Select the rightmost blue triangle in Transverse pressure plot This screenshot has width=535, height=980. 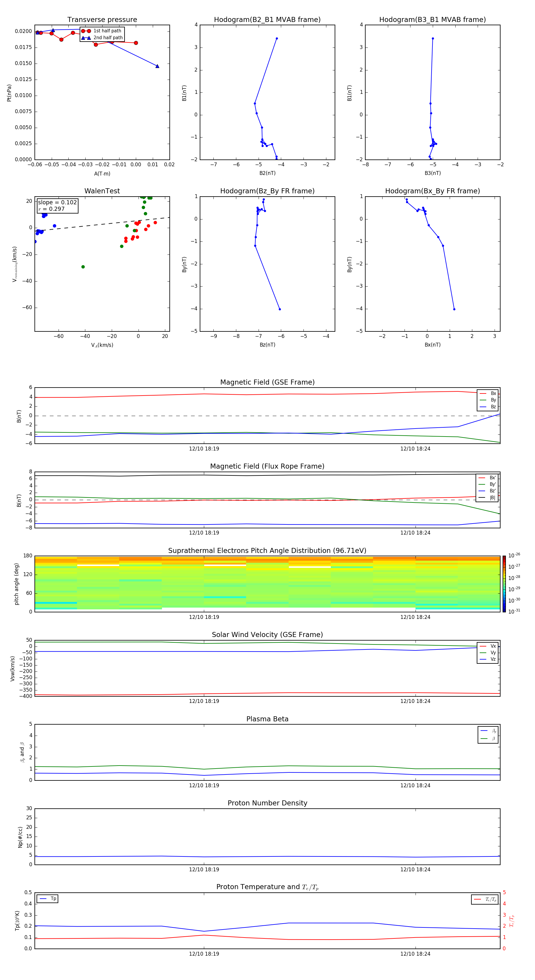pyautogui.click(x=157, y=66)
